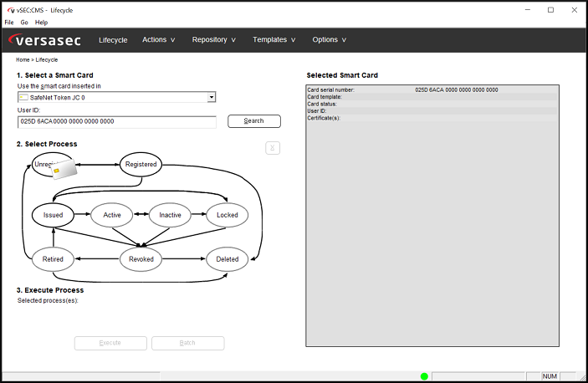Click the '2. Select Process' heading
This screenshot has height=383, width=588.
point(47,144)
